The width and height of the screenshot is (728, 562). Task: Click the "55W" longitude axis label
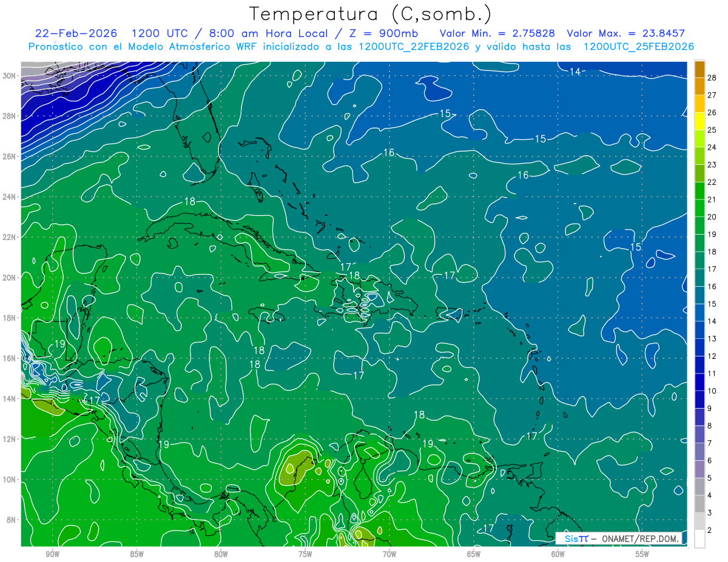[x=642, y=554]
